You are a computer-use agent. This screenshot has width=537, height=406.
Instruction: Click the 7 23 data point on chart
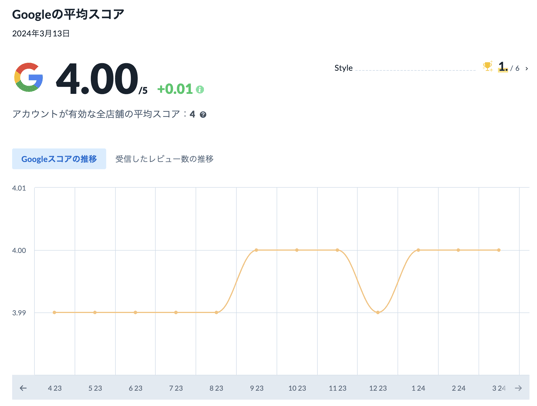click(x=176, y=312)
